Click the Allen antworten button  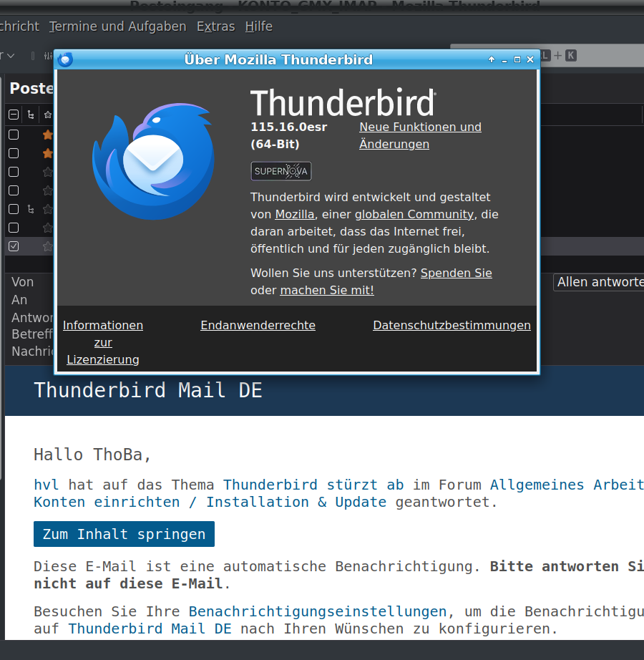(599, 283)
